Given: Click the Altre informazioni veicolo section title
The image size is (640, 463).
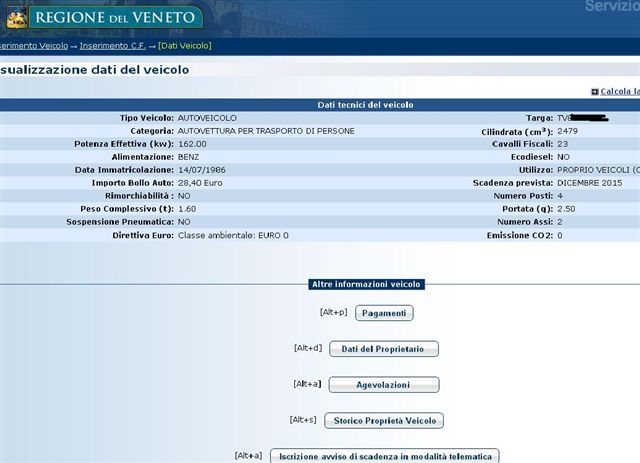Looking at the screenshot, I should pyautogui.click(x=366, y=284).
